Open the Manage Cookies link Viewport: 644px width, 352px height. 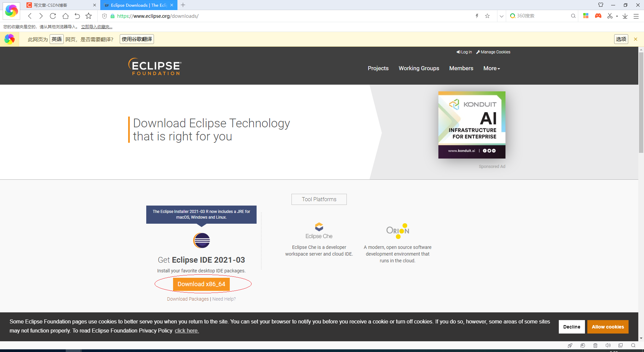(493, 52)
